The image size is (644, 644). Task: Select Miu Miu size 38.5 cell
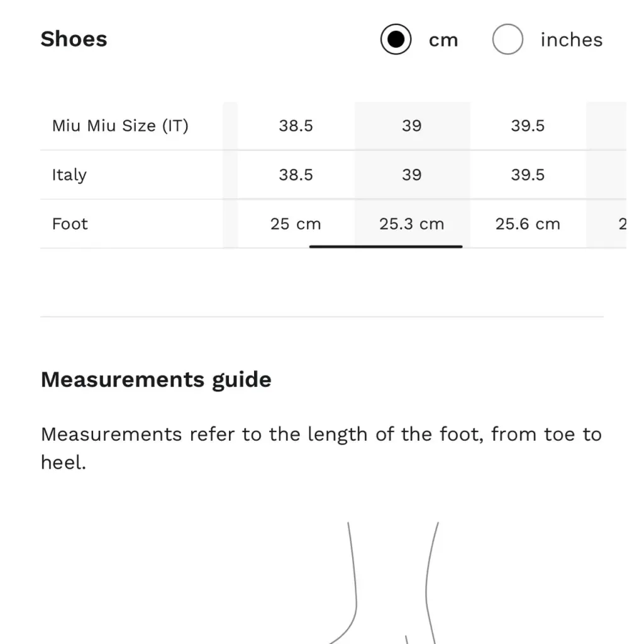[296, 126]
